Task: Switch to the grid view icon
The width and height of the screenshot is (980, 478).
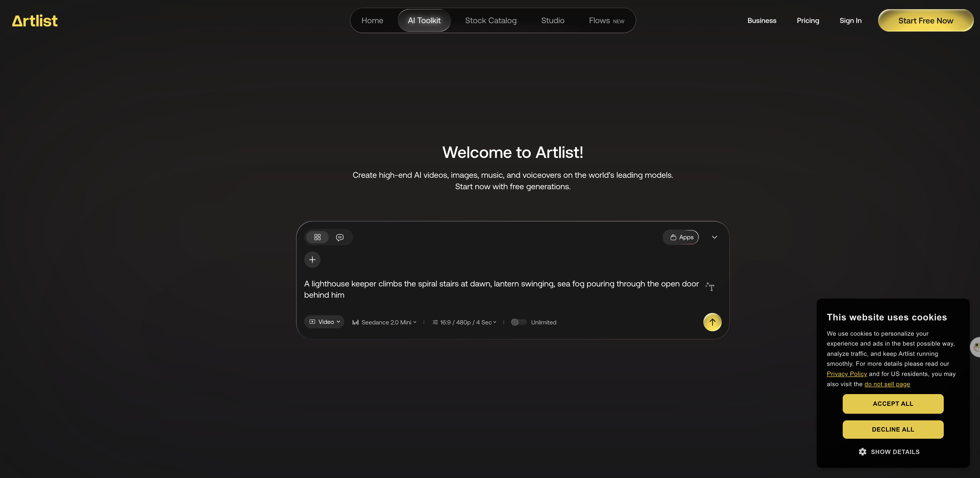Action: pyautogui.click(x=317, y=237)
